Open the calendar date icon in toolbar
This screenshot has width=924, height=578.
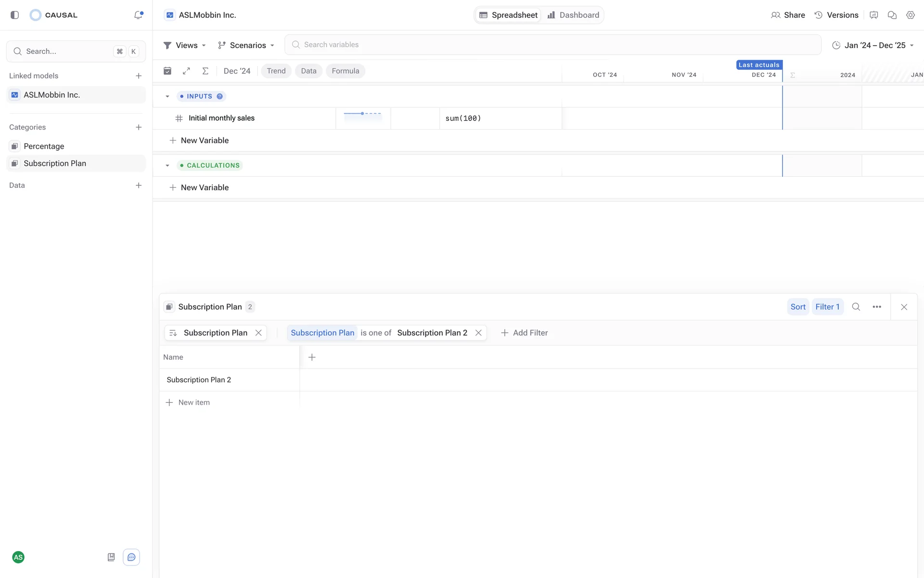coord(167,71)
